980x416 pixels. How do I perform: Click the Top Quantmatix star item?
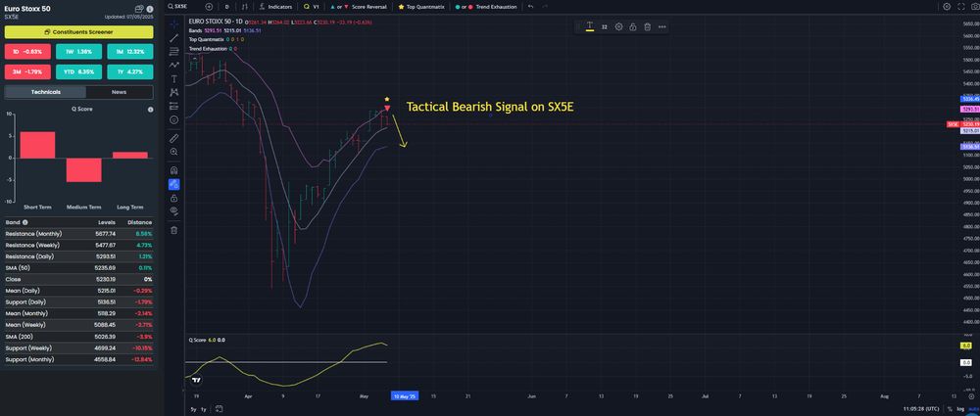pos(421,6)
